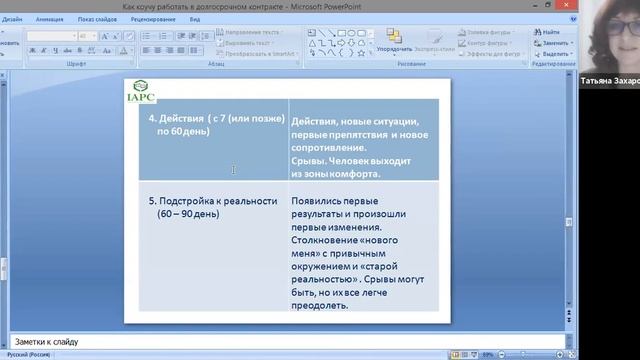Apply font color with the A button
The image size is (640, 360).
123,51
